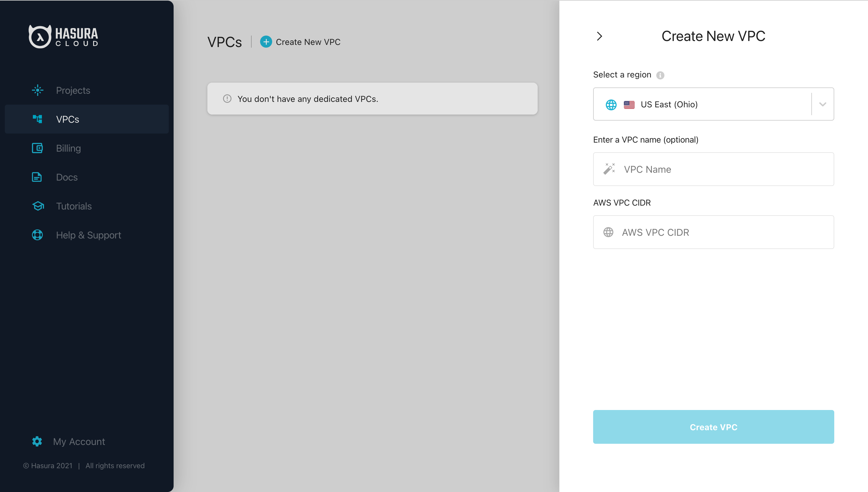Image resolution: width=868 pixels, height=492 pixels.
Task: Click the My Account gear icon
Action: tap(37, 441)
